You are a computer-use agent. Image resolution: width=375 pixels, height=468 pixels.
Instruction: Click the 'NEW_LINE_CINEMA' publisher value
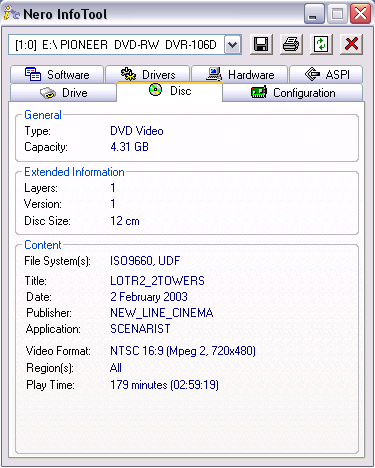[x=162, y=313]
